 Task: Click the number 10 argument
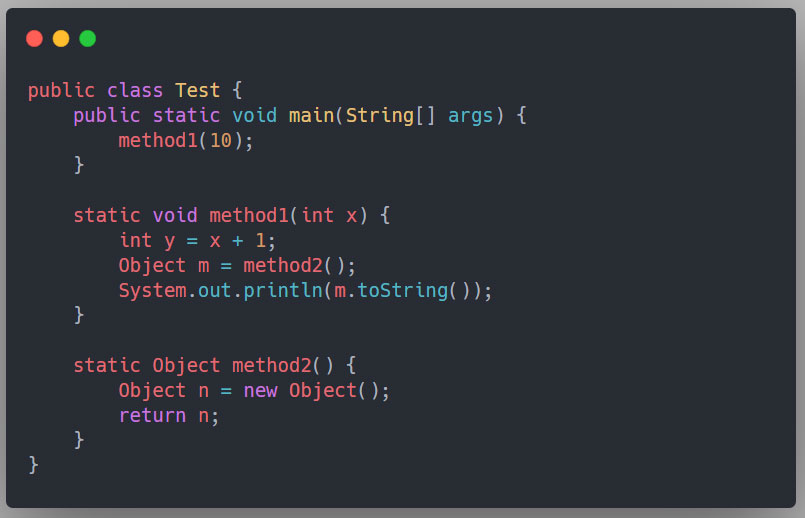click(220, 140)
